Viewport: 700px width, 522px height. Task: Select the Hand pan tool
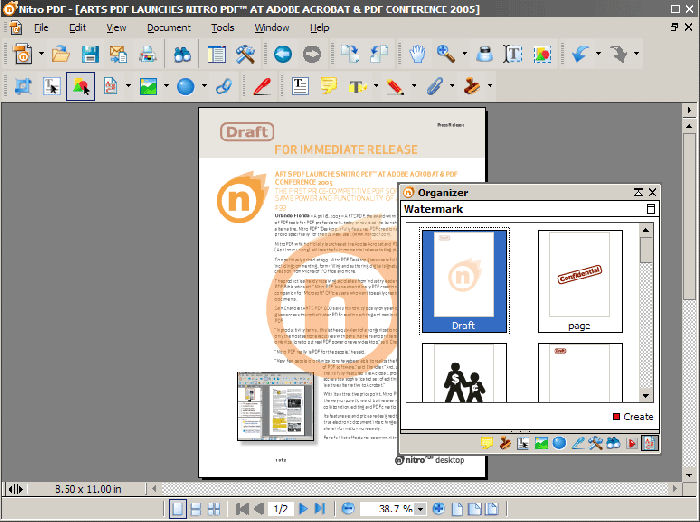pyautogui.click(x=417, y=54)
